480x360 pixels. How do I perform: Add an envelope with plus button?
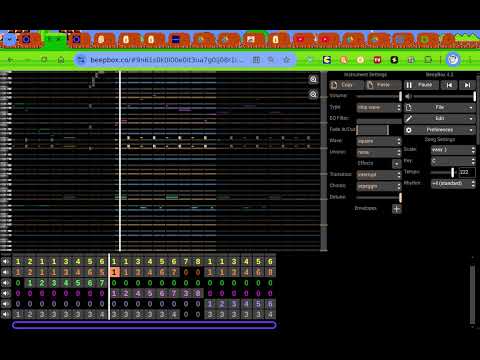tap(396, 209)
